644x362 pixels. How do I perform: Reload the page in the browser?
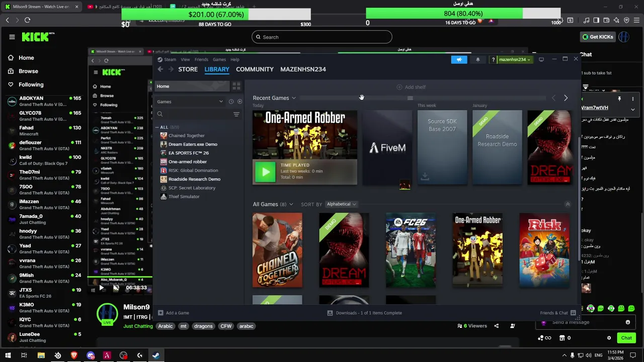pos(27,20)
